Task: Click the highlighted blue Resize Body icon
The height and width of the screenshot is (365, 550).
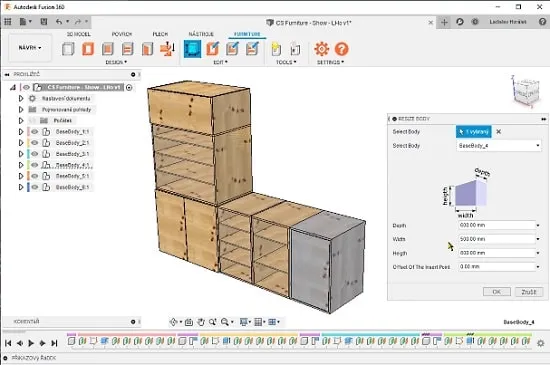Action: coord(193,49)
